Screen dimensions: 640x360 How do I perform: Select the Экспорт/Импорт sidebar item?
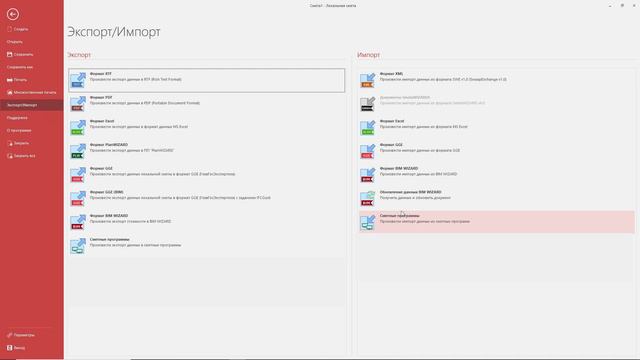pyautogui.click(x=31, y=105)
